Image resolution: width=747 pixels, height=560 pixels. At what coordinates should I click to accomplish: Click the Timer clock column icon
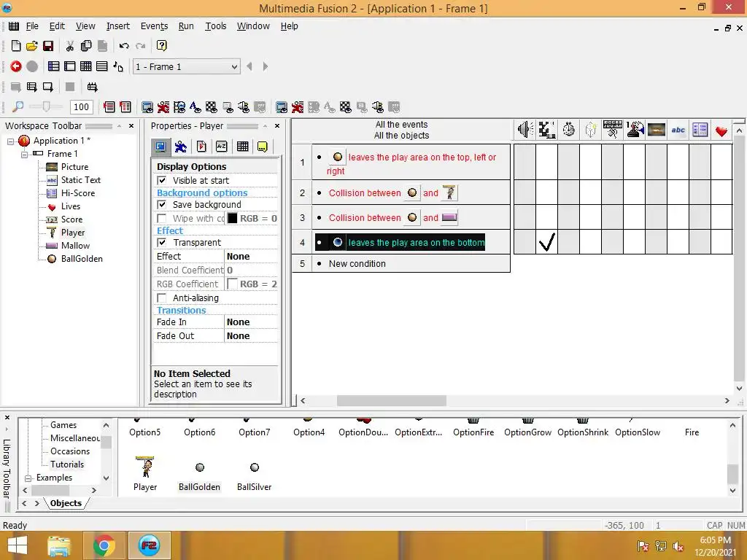pyautogui.click(x=569, y=130)
